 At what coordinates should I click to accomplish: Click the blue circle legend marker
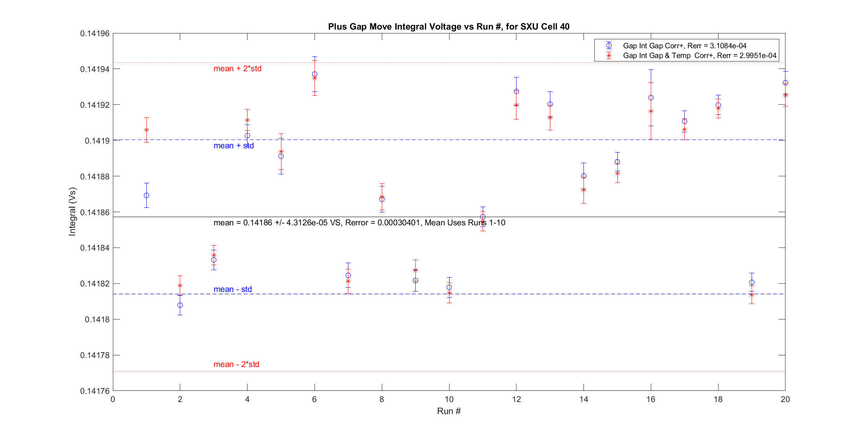[609, 46]
